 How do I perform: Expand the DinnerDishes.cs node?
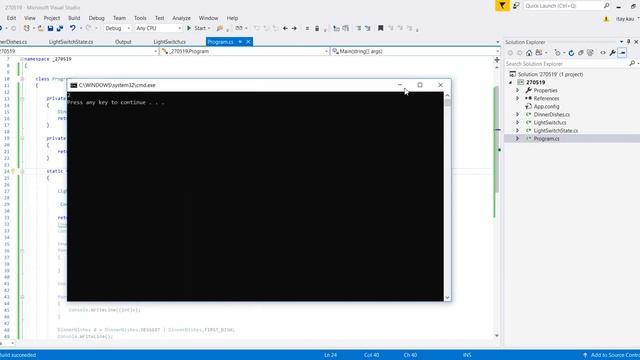(x=518, y=115)
